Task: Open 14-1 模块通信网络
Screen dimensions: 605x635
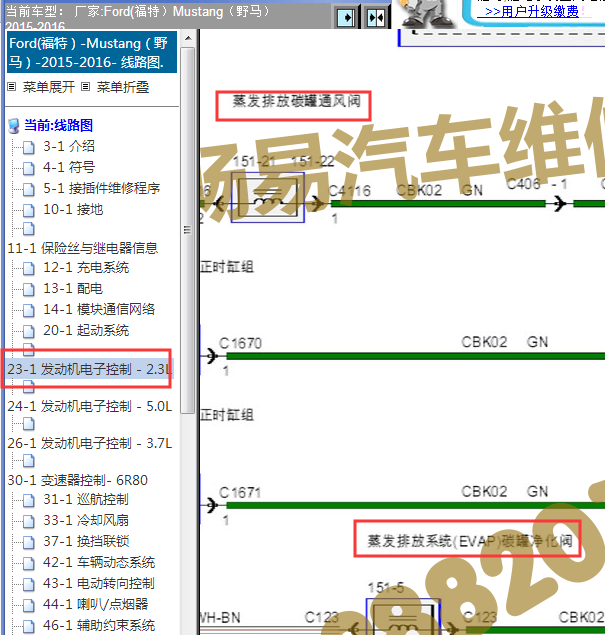Action: coord(99,309)
